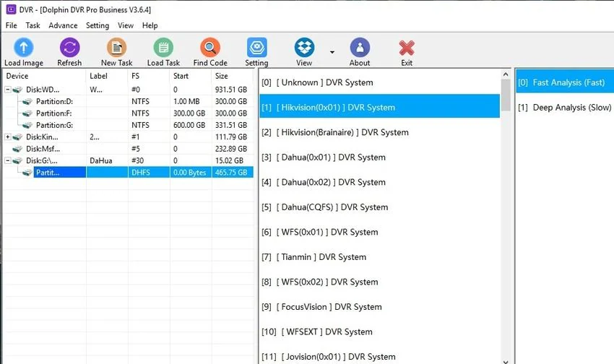
Task: Click the Disk:Msf... drive icon
Action: click(x=17, y=149)
